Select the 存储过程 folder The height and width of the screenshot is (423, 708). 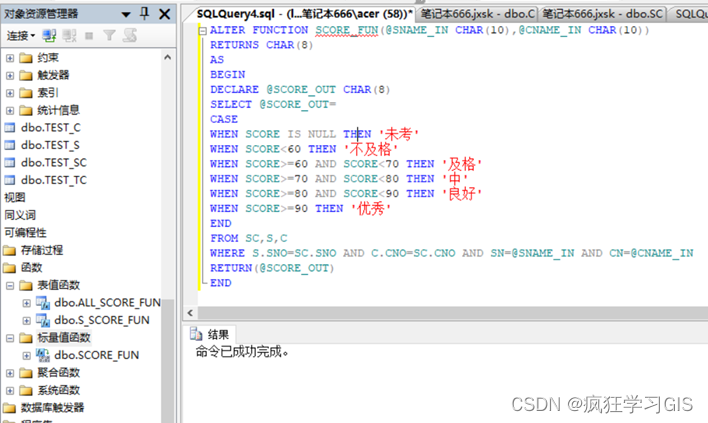tap(42, 250)
